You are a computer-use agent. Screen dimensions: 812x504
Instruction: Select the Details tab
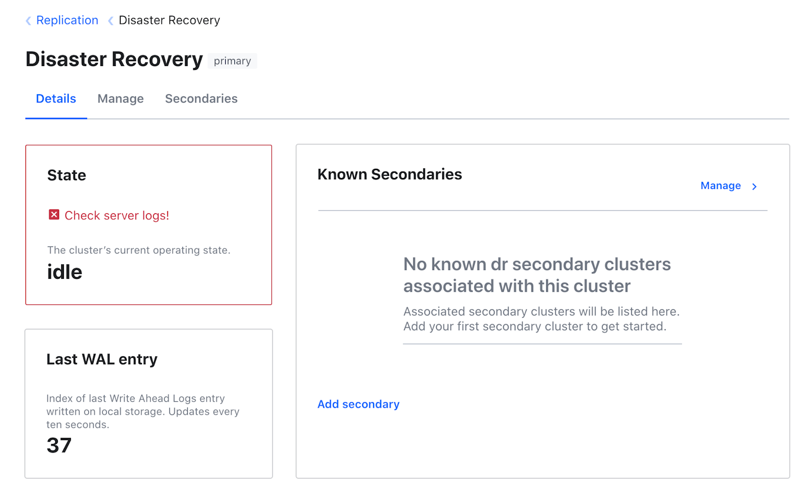pos(56,99)
